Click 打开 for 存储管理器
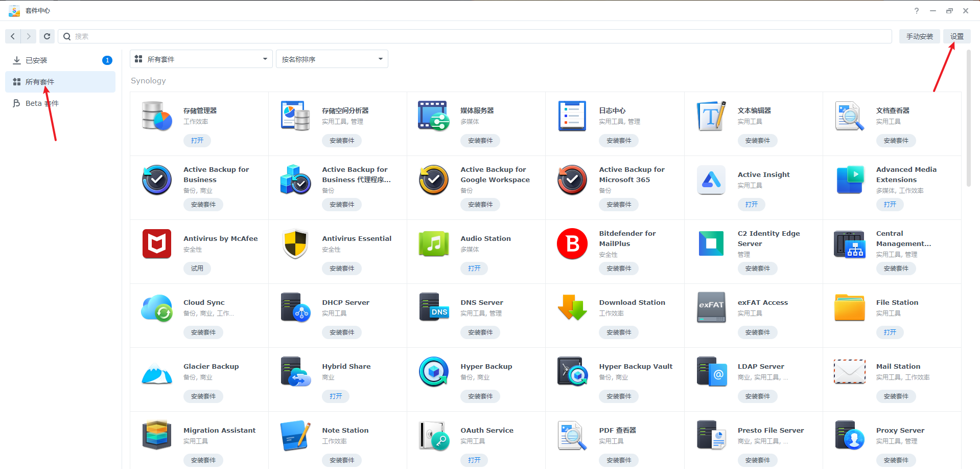Viewport: 980px width, 469px height. tap(197, 141)
